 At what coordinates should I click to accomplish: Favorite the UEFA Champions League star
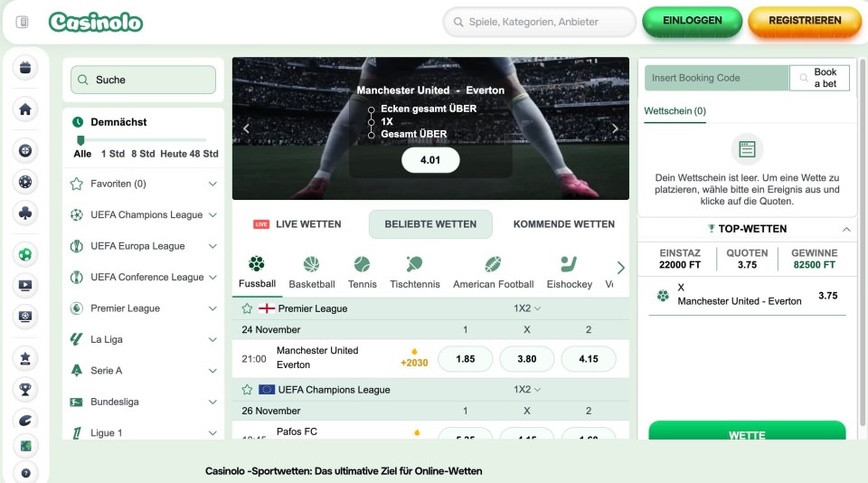pyautogui.click(x=247, y=390)
